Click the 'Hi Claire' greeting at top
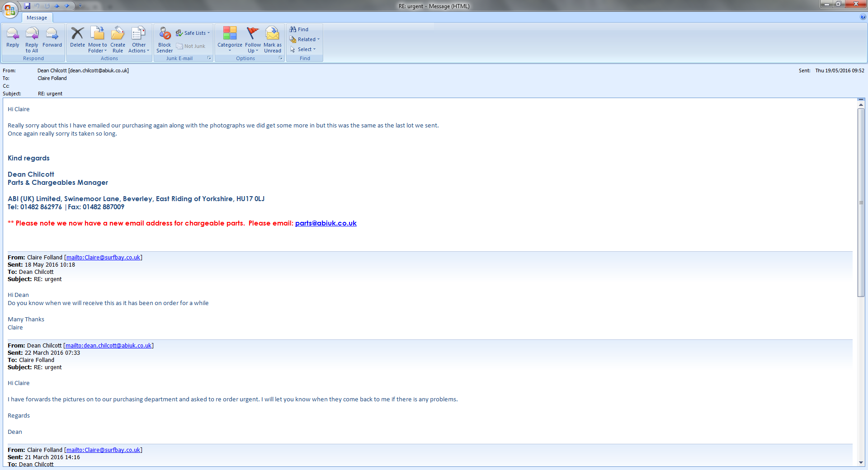The image size is (868, 470). (x=19, y=109)
